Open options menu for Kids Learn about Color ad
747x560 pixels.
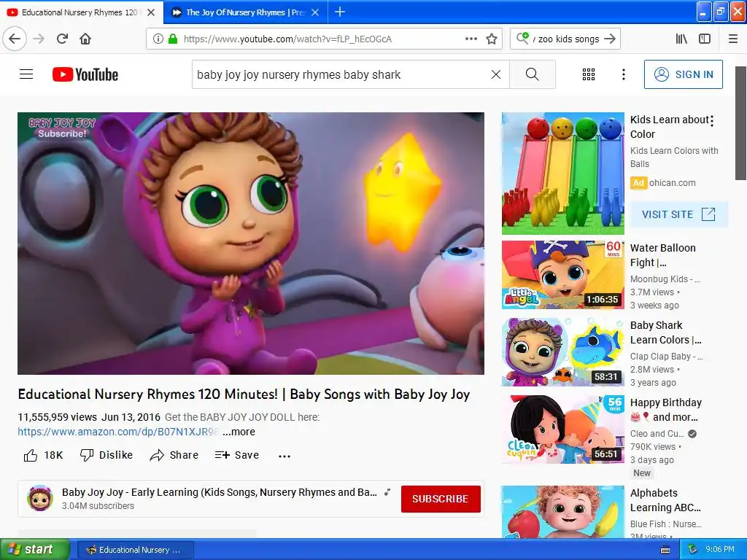712,121
